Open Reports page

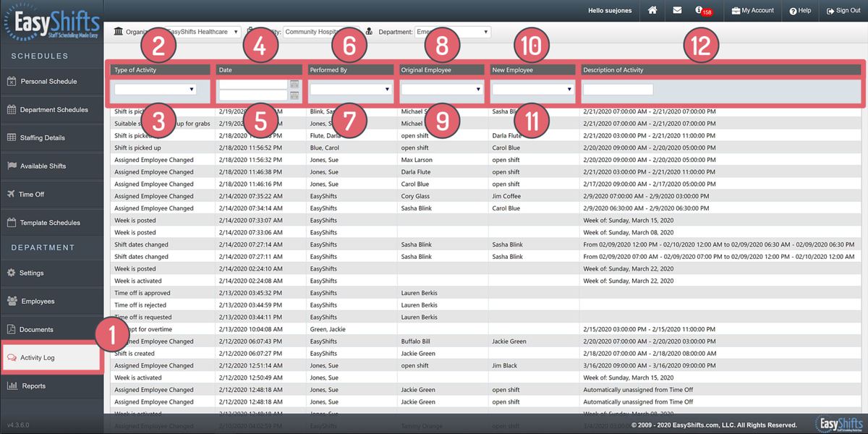tap(51, 386)
